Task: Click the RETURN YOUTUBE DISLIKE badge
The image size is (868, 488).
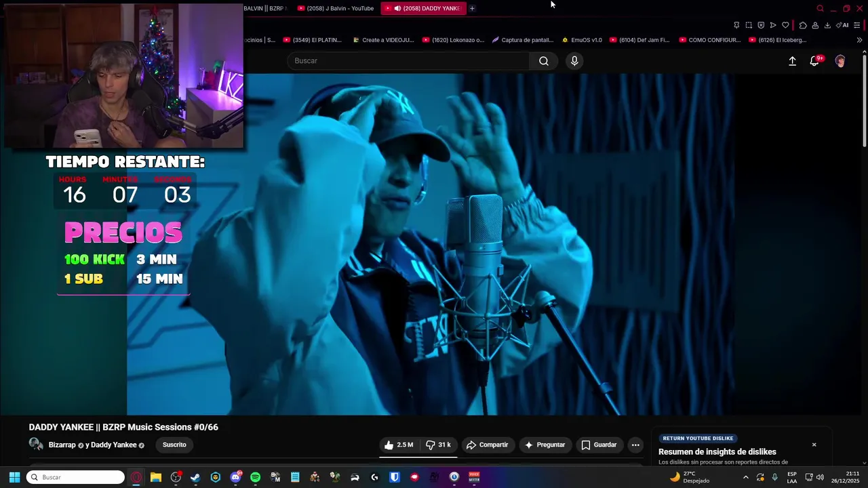Action: pyautogui.click(x=698, y=439)
